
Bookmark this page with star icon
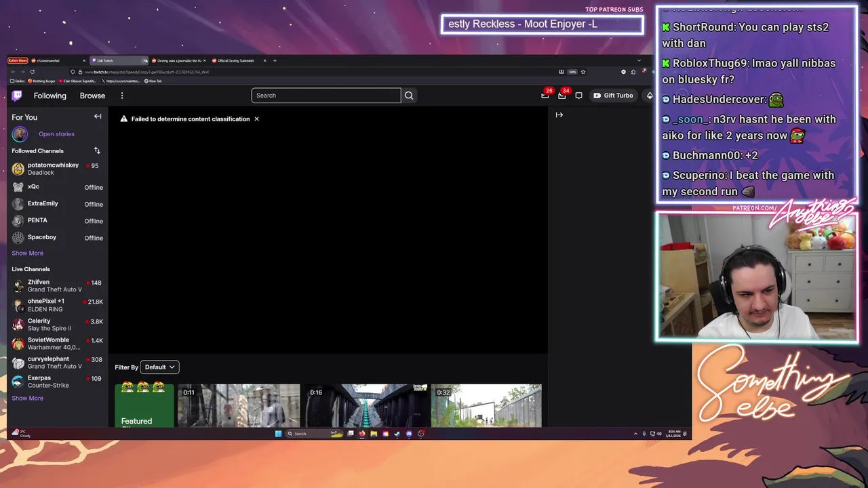[583, 72]
